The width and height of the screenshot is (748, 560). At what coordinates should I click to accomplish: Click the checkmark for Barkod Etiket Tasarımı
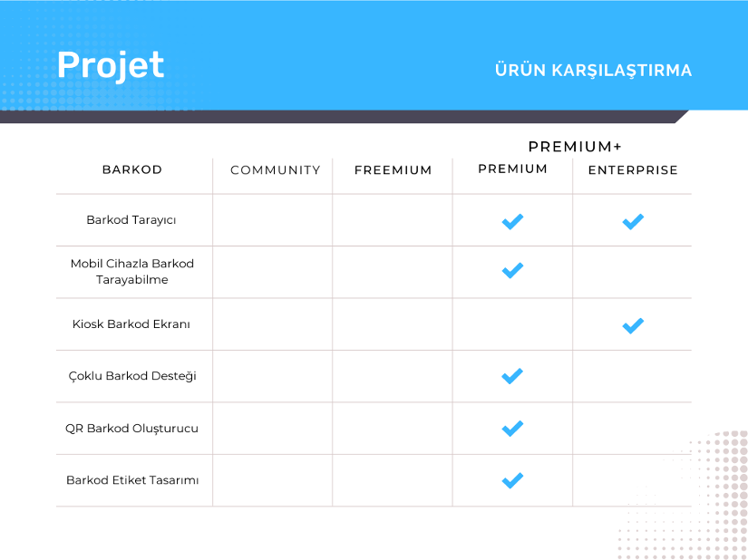(x=512, y=480)
